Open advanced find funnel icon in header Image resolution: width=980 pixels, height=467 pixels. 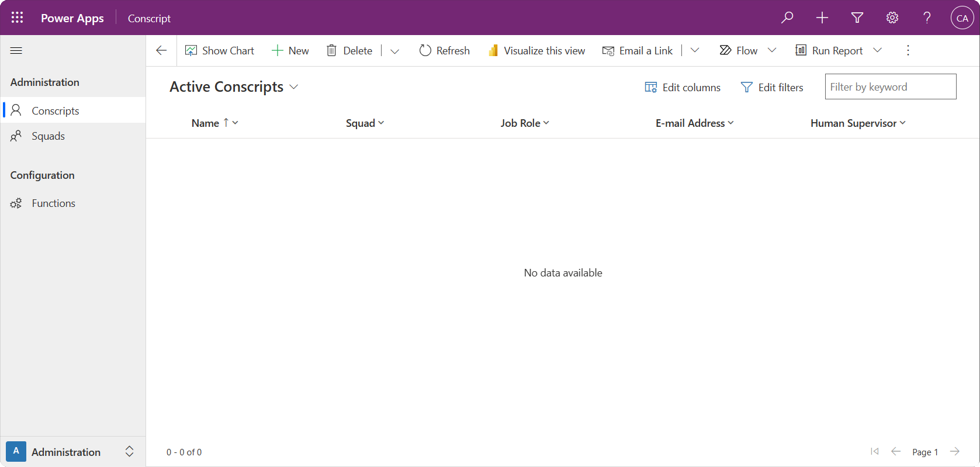click(x=857, y=18)
